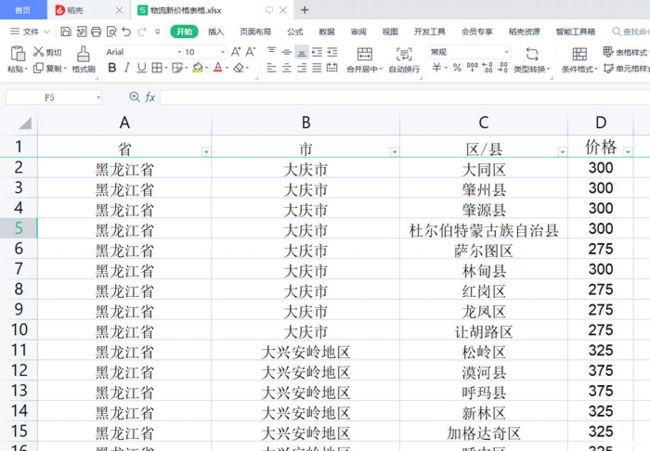The width and height of the screenshot is (650, 451).
Task: Open the 条件格式 conditional formatting button
Action: pyautogui.click(x=580, y=59)
